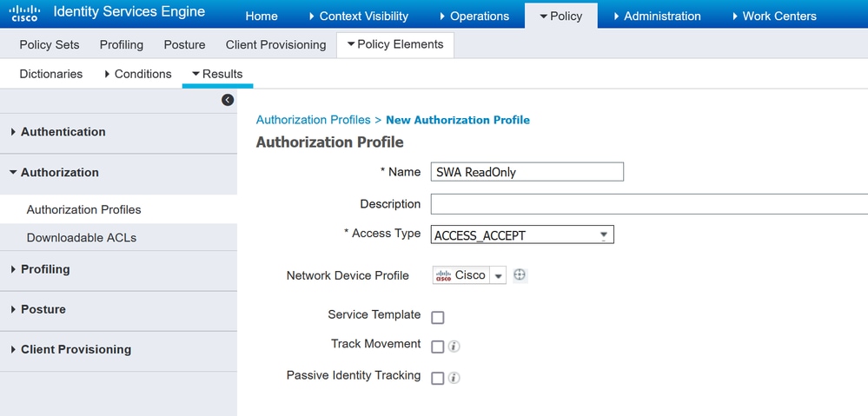The width and height of the screenshot is (868, 416).
Task: Show Passive Identity Tracking info icon
Action: click(x=454, y=379)
